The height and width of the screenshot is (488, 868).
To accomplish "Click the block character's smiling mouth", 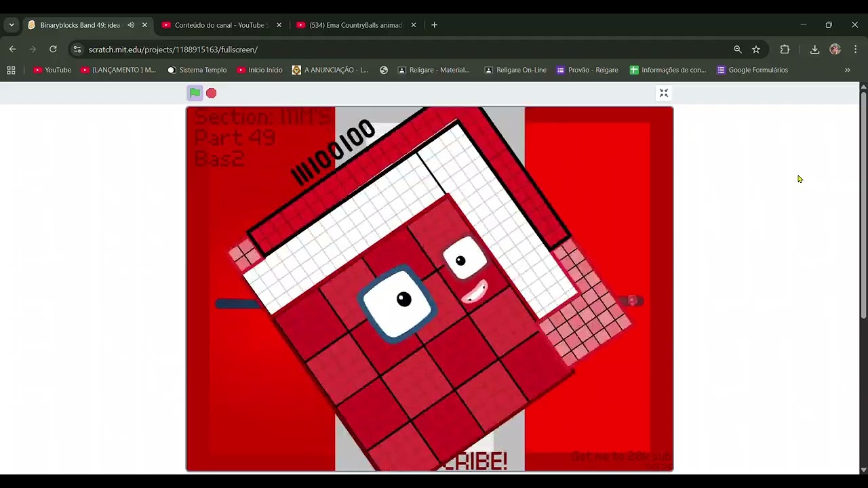I will pos(473,292).
